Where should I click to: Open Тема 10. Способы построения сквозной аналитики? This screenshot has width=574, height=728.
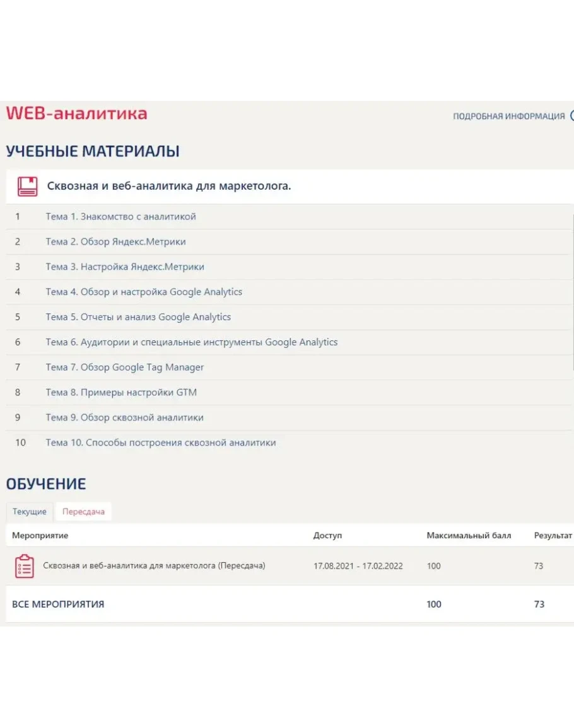coord(160,443)
